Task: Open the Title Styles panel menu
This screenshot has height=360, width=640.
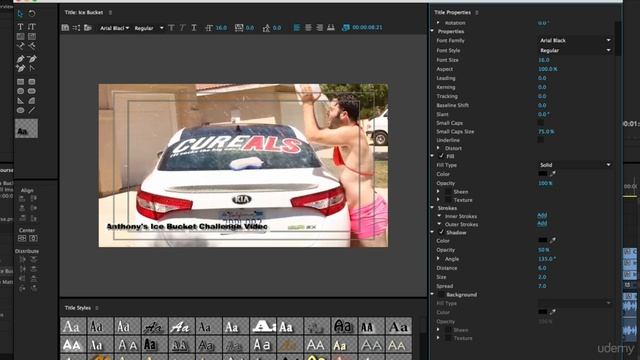Action: [x=97, y=308]
